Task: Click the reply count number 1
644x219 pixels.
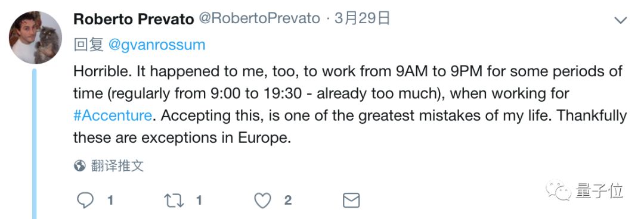Action: click(x=110, y=200)
